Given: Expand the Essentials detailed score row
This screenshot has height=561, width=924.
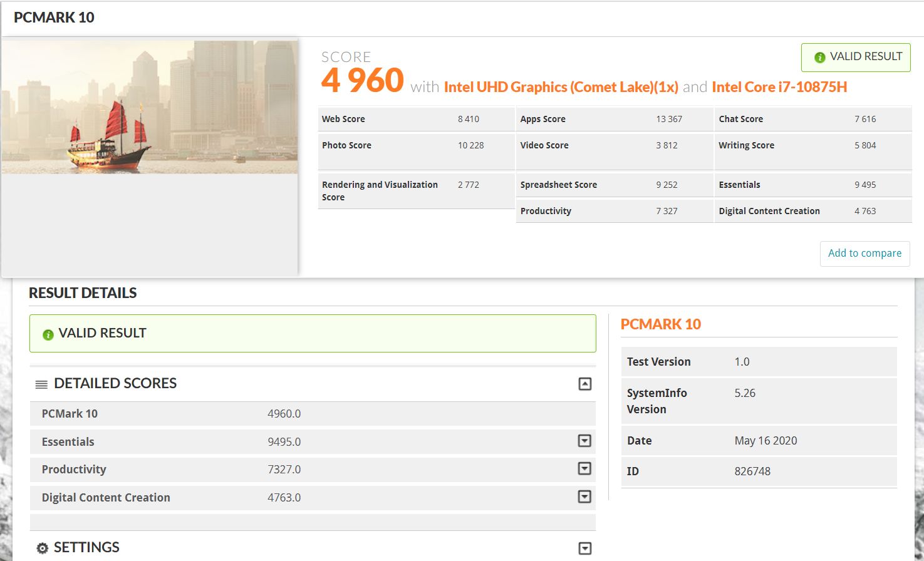Looking at the screenshot, I should [x=584, y=441].
